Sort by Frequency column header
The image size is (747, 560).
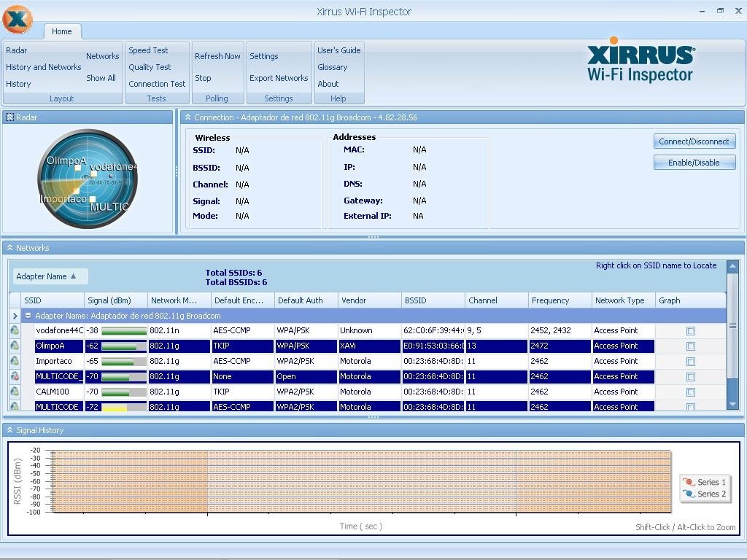(560, 300)
